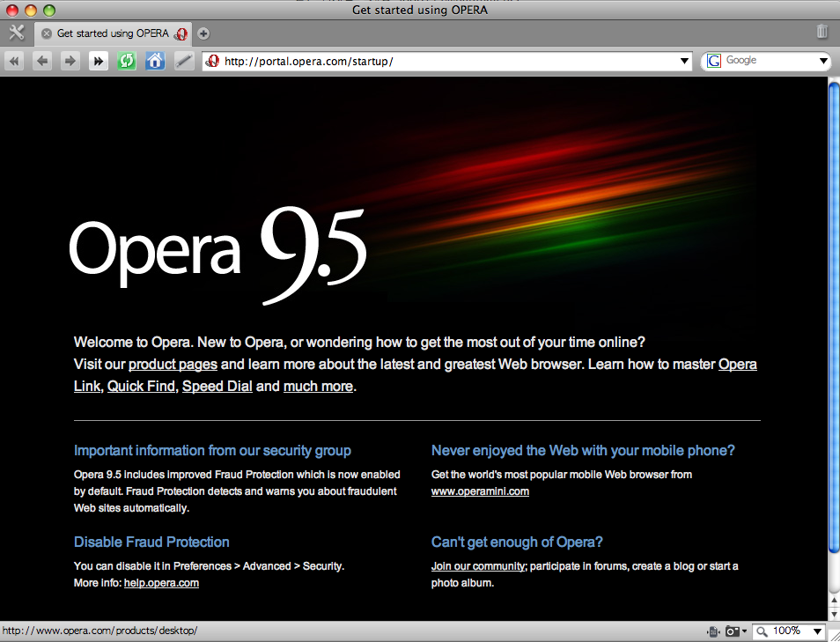This screenshot has width=840, height=642.
Task: Click the Google search engine icon
Action: point(714,61)
